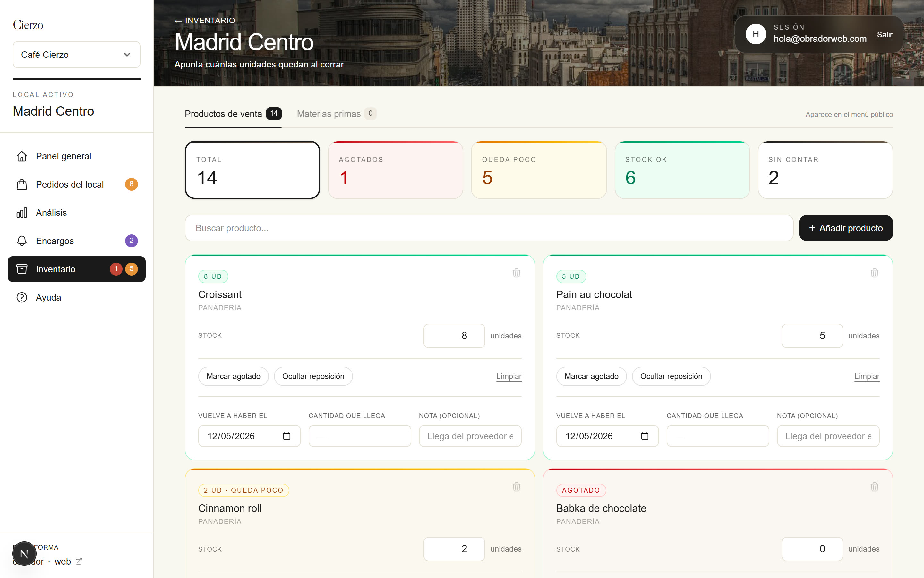Open the Encargos section
924x578 pixels.
(77, 241)
